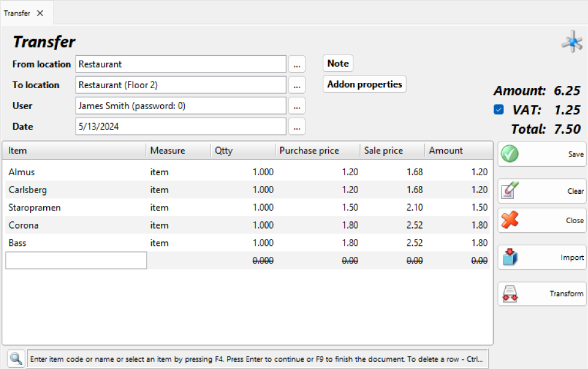The height and width of the screenshot is (369, 588).
Task: Sort by the Amount column header
Action: [458, 151]
